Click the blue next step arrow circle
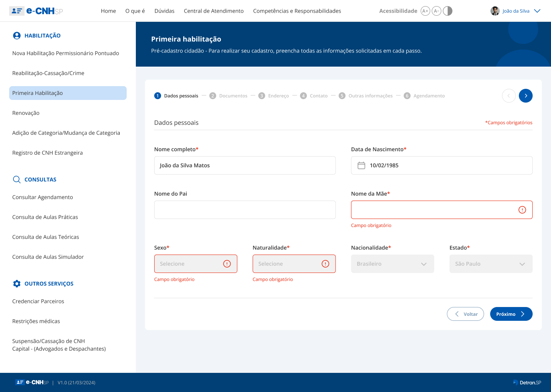Viewport: 551px width, 392px height. pos(525,96)
